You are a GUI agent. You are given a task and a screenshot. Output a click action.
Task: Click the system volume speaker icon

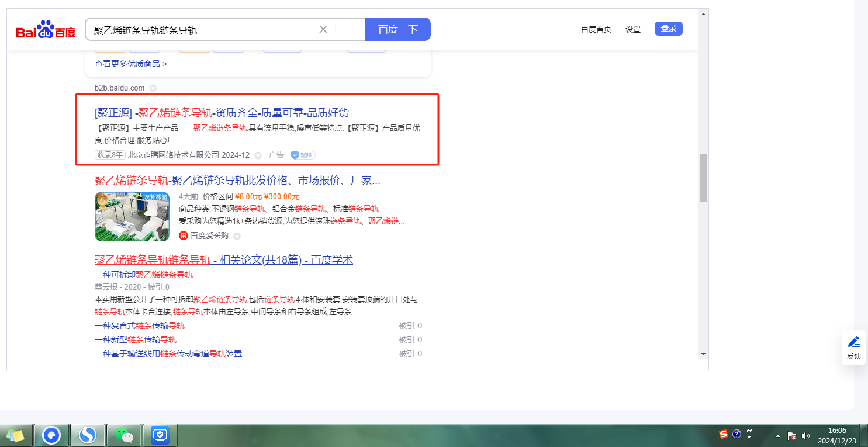tap(805, 436)
